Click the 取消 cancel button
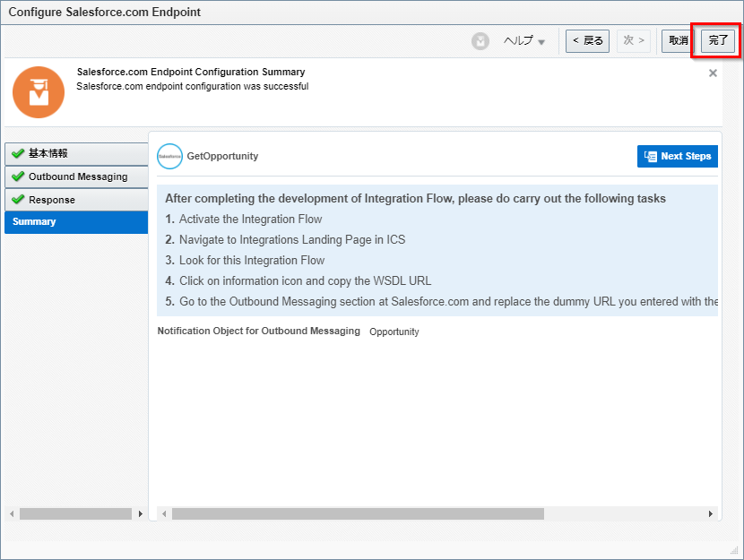744x560 pixels. pos(678,41)
